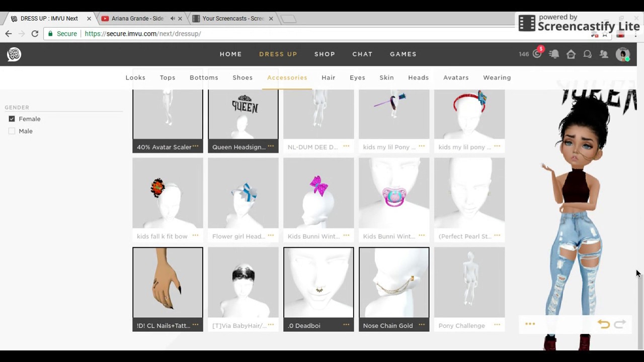Open options dots for NL-DUM DEE D
This screenshot has height=362, width=644.
pos(346,146)
